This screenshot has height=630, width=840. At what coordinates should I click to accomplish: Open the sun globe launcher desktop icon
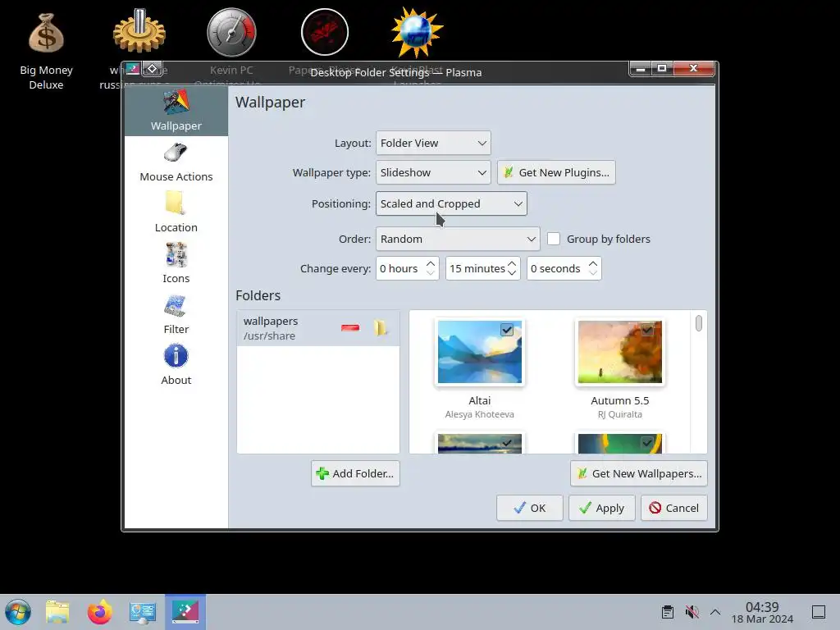(x=417, y=32)
